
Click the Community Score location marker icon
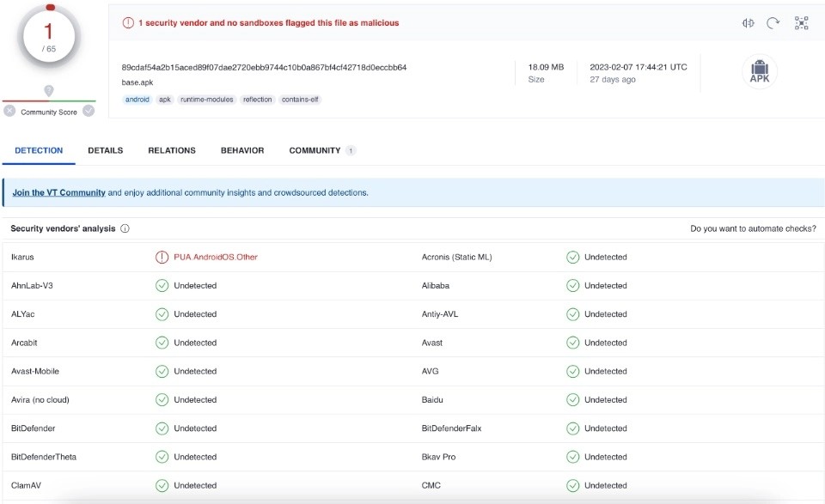point(49,91)
